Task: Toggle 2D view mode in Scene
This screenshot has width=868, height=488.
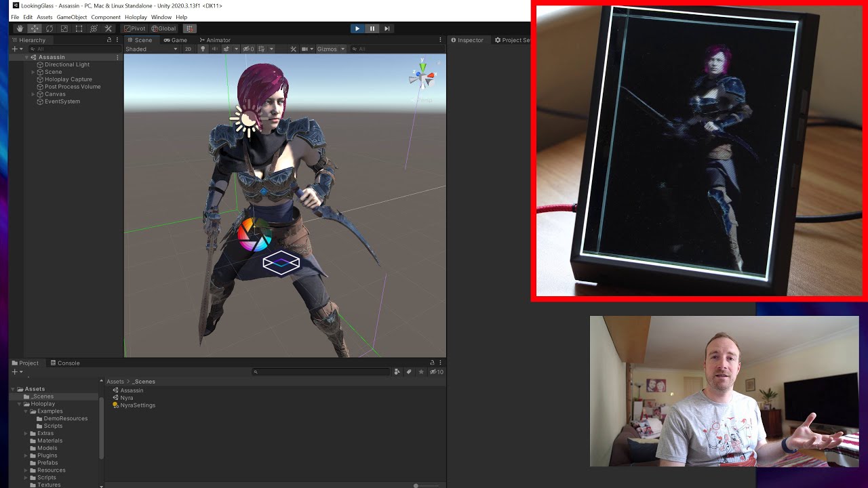Action: click(x=189, y=49)
